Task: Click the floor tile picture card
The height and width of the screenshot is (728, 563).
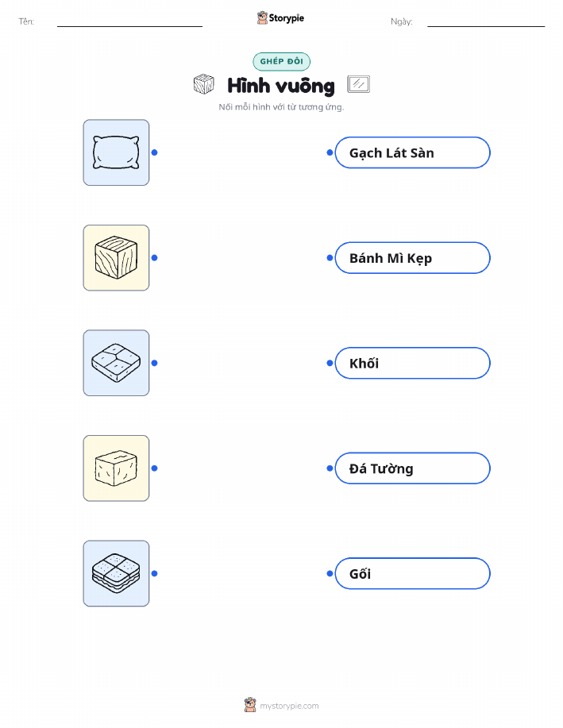Action: [x=116, y=363]
